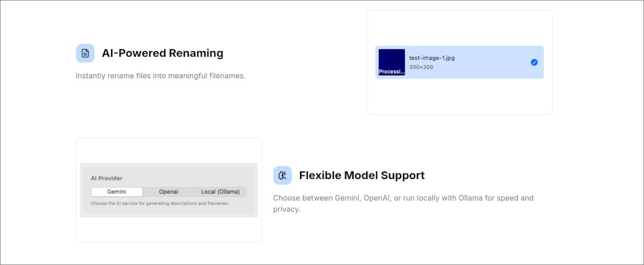
Task: Click the test-image-1.jpg filename text
Action: point(432,58)
